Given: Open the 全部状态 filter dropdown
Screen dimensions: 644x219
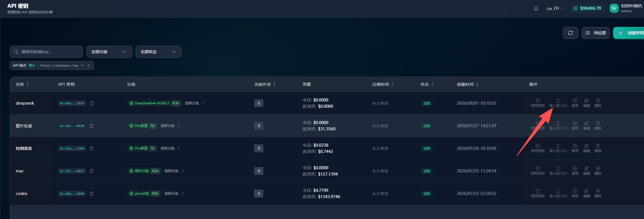Looking at the screenshot, I should pos(158,52).
